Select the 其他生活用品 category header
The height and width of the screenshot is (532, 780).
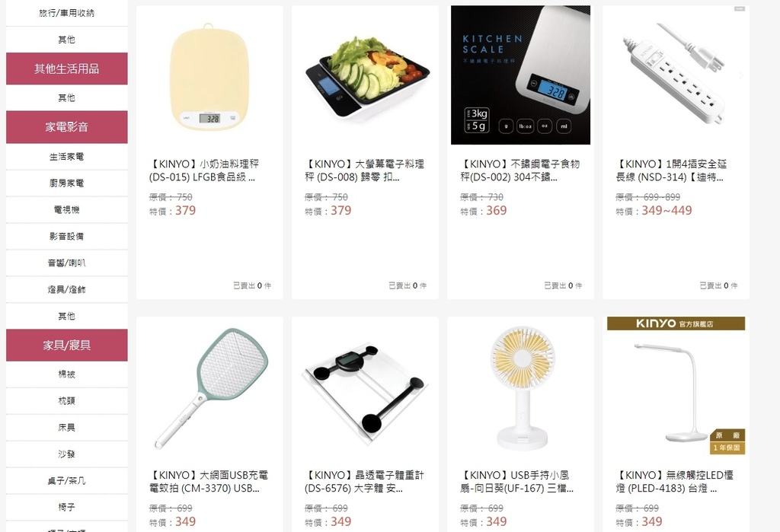(x=67, y=68)
